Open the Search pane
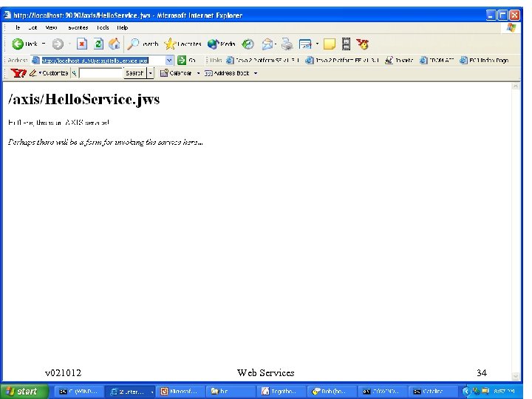Image resolution: width=532 pixels, height=399 pixels. click(143, 44)
